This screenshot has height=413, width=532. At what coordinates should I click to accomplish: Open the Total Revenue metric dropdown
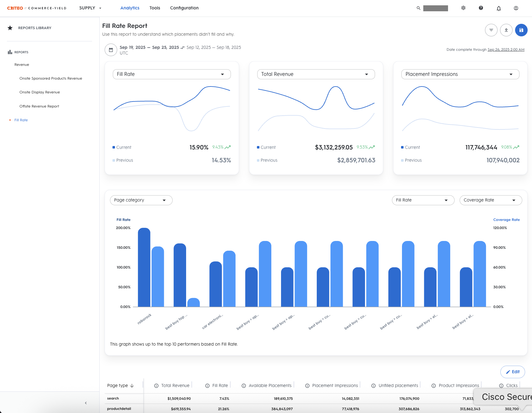pyautogui.click(x=316, y=74)
